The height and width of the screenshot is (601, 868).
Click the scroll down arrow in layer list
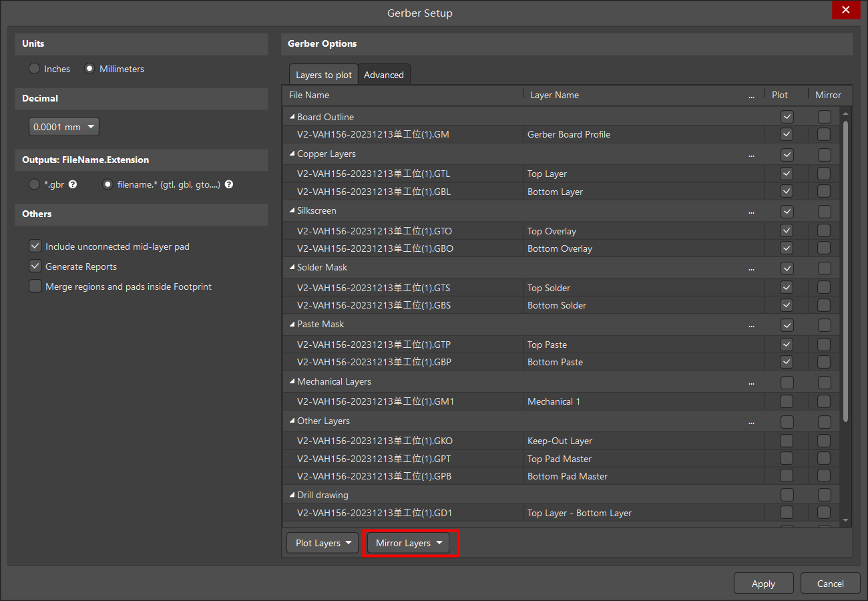coord(846,520)
